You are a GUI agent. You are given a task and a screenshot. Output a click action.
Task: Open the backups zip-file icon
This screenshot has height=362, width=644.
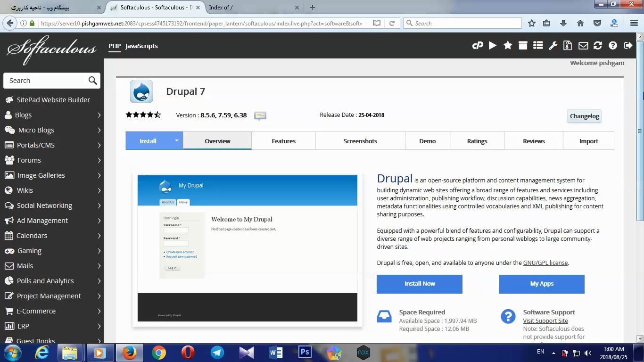click(568, 46)
